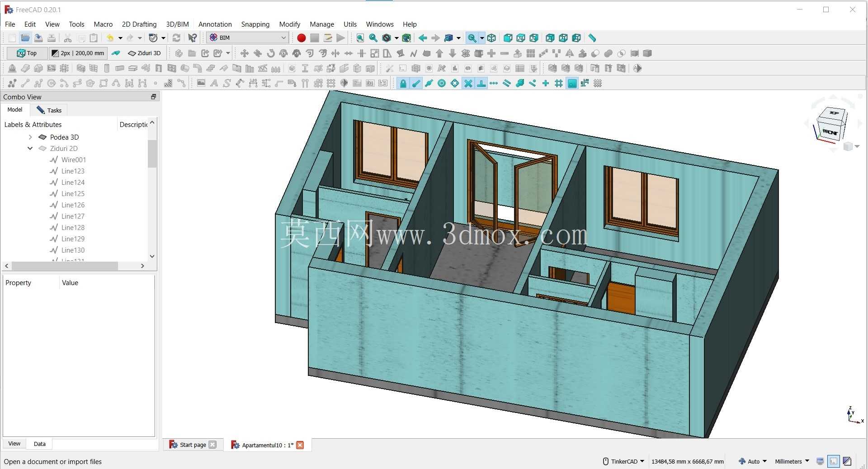868x469 pixels.
Task: Click the Line drawing tool icon
Action: (25, 83)
